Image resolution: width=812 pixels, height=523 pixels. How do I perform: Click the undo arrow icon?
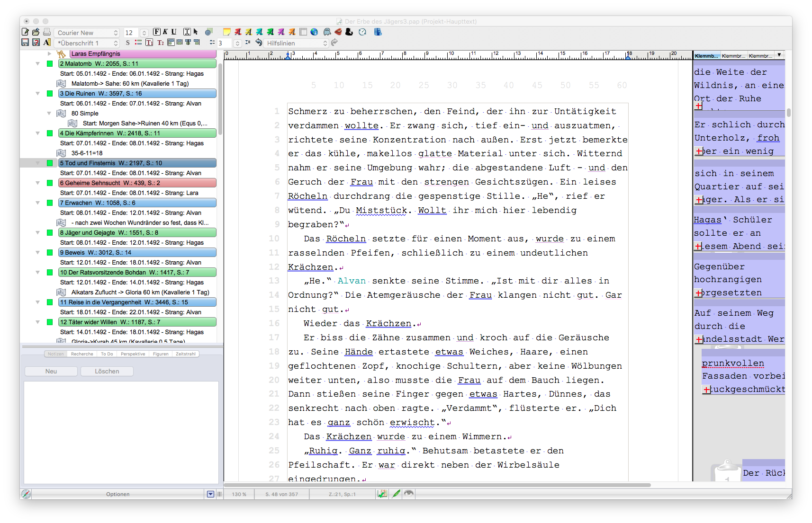click(259, 43)
